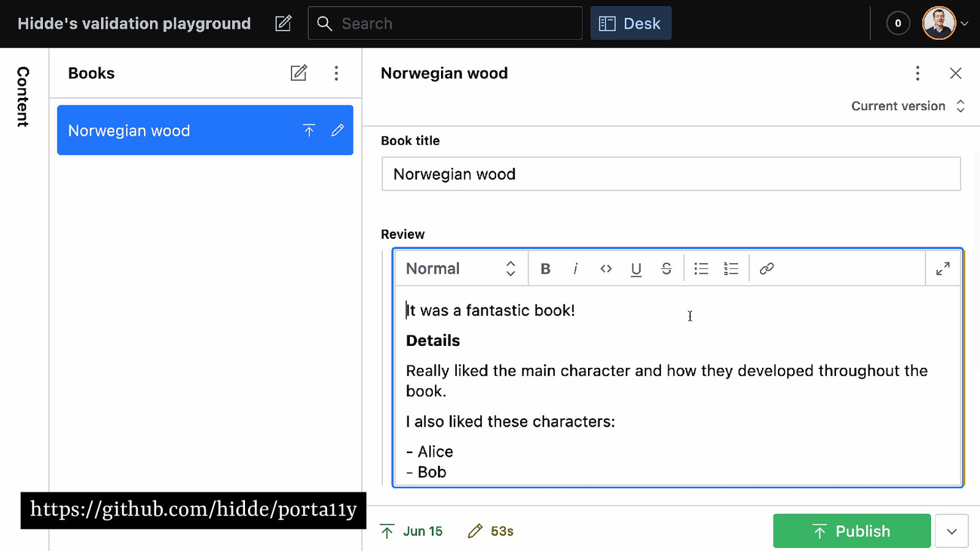The image size is (980, 551).
Task: Toggle code formatting in Review editor
Action: tap(606, 268)
